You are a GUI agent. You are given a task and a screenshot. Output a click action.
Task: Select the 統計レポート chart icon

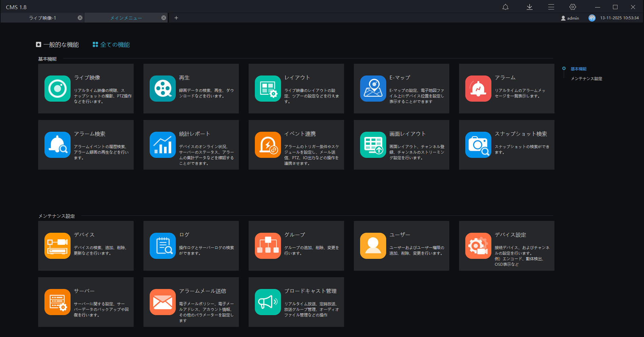162,145
